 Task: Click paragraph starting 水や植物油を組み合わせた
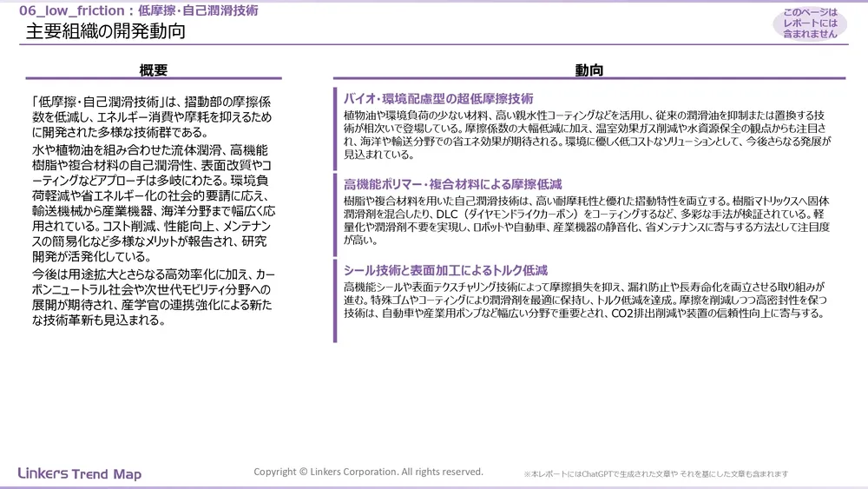coord(154,203)
